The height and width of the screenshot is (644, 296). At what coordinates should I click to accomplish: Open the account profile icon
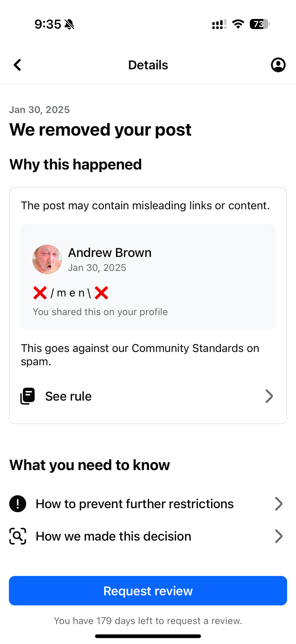(278, 65)
